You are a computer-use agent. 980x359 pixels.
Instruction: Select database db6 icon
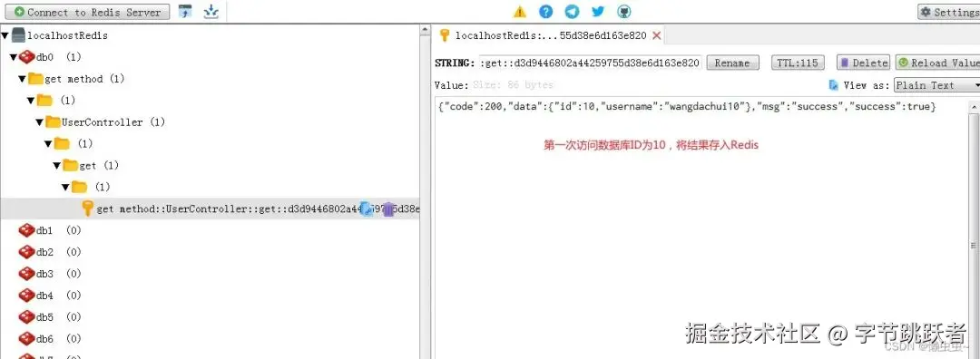pos(27,339)
